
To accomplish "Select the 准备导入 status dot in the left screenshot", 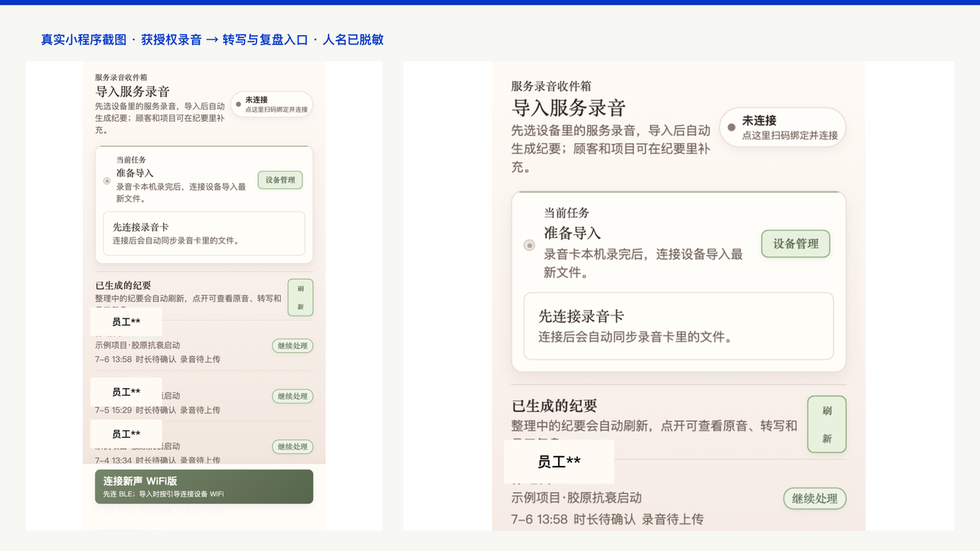I will click(107, 181).
